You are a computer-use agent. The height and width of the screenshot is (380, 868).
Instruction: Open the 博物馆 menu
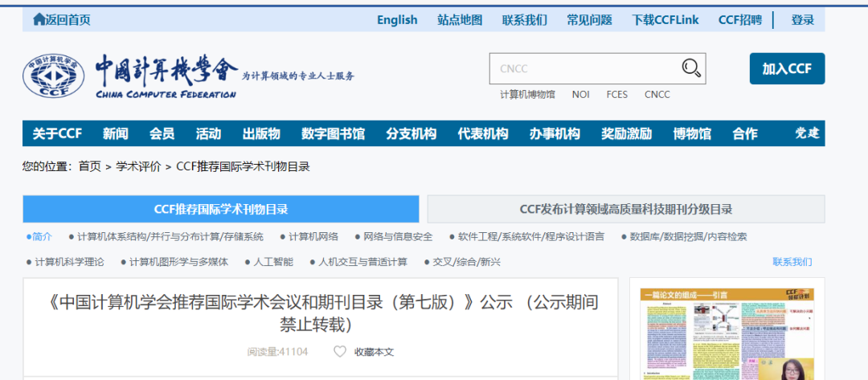(x=692, y=133)
